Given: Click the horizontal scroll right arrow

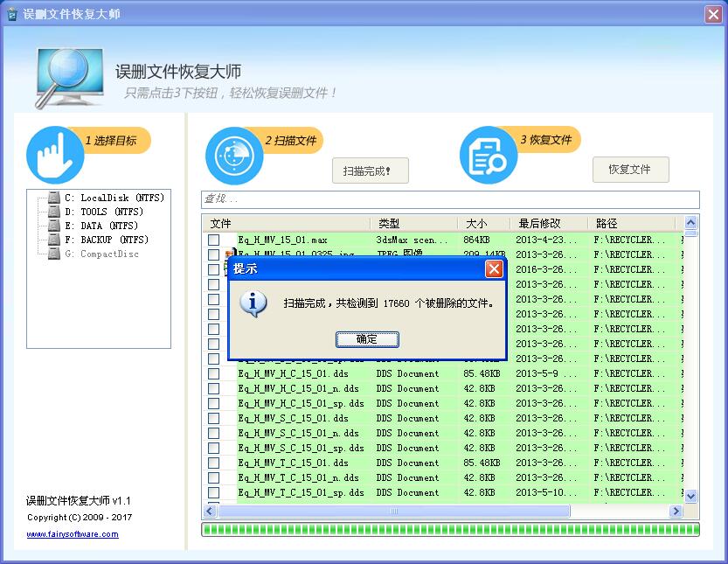Looking at the screenshot, I should click(676, 512).
